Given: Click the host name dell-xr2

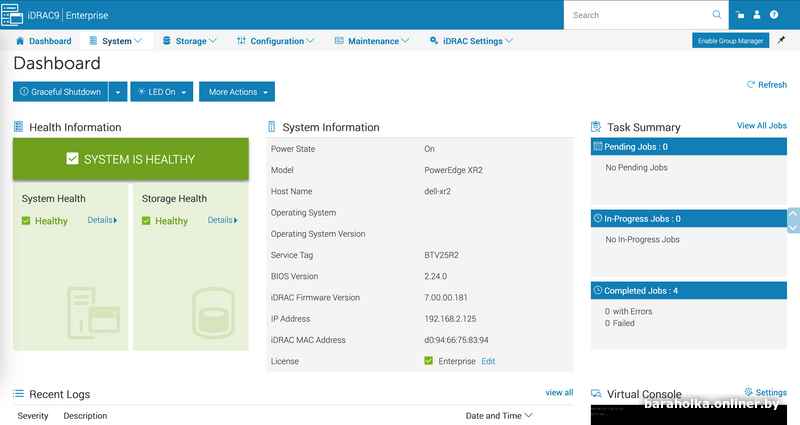Looking at the screenshot, I should [438, 191].
